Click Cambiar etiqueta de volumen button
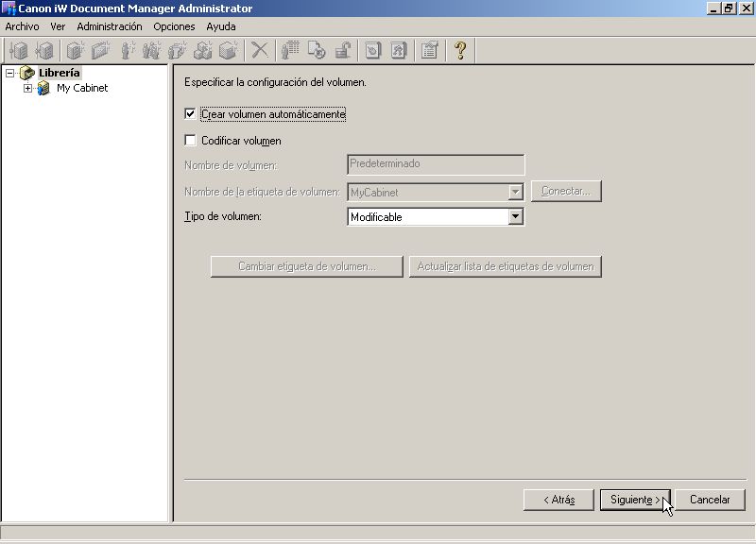Viewport: 756px width, 544px height. point(306,266)
